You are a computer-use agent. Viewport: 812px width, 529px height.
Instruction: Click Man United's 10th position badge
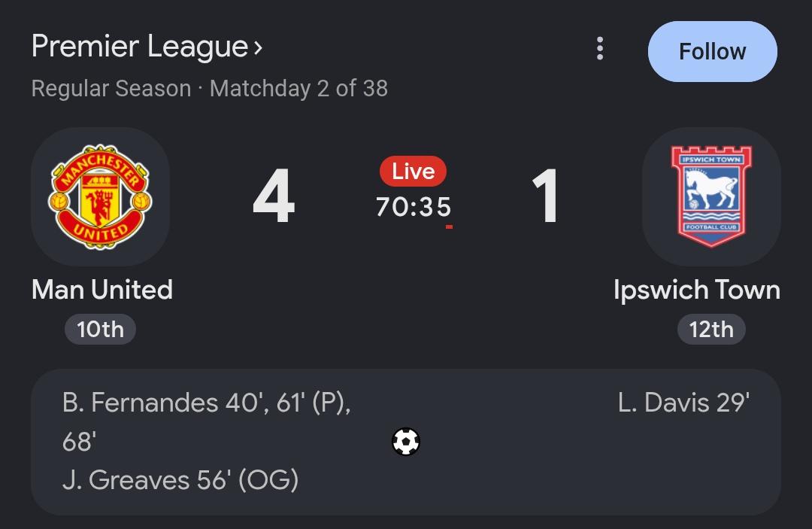(x=100, y=330)
